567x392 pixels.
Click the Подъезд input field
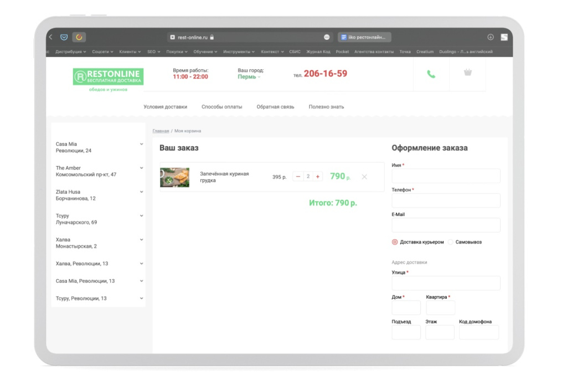coord(406,332)
